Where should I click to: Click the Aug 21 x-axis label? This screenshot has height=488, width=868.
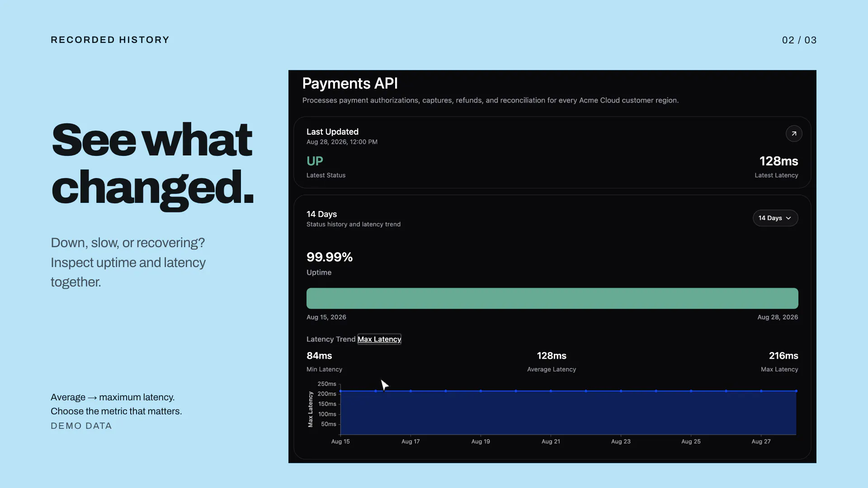click(551, 441)
